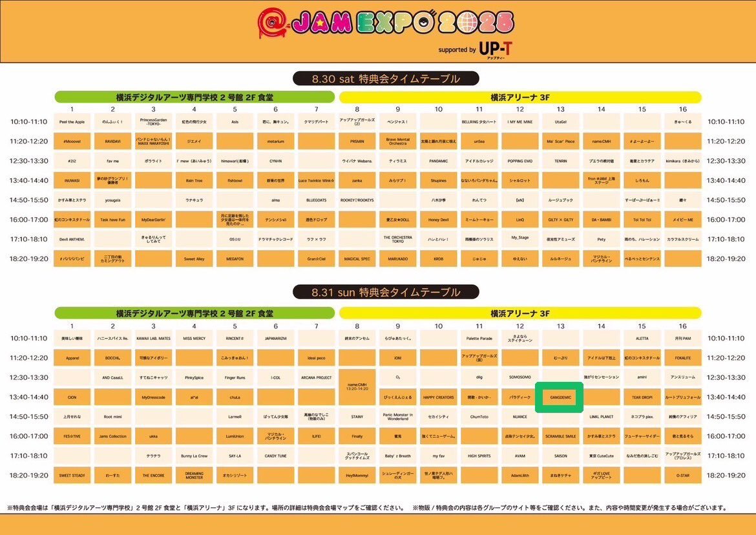The height and width of the screenshot is (535, 756).
Task: Click the HAPPY CREATORS cell
Action: (x=439, y=397)
